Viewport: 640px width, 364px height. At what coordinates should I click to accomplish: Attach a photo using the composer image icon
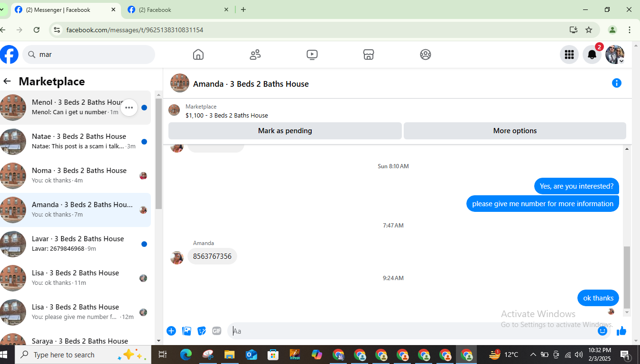click(187, 331)
